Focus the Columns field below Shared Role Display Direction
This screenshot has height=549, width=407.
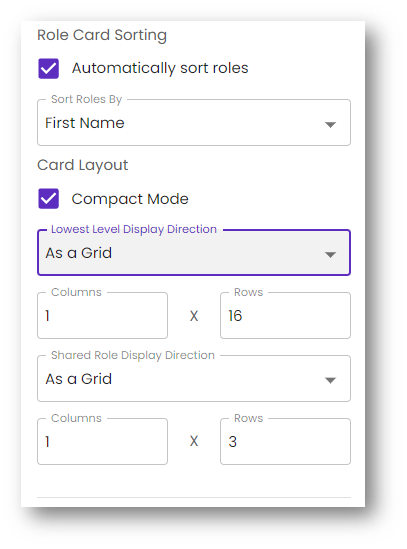tap(102, 442)
